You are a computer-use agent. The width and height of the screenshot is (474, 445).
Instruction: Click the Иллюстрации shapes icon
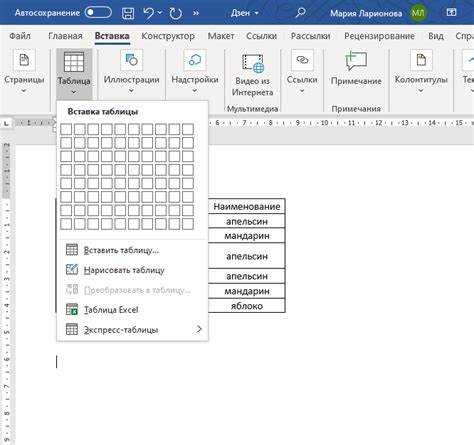[131, 60]
